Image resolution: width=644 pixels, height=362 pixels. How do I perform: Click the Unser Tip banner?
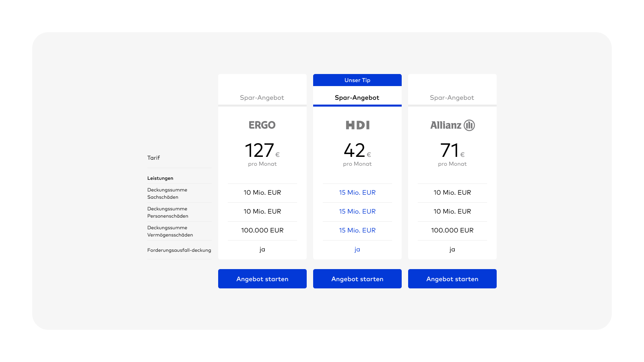point(357,80)
